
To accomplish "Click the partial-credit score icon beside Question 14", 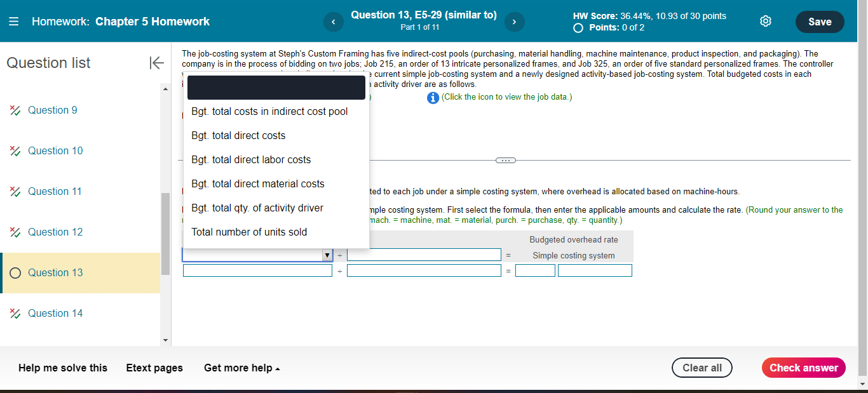I will click(x=15, y=313).
